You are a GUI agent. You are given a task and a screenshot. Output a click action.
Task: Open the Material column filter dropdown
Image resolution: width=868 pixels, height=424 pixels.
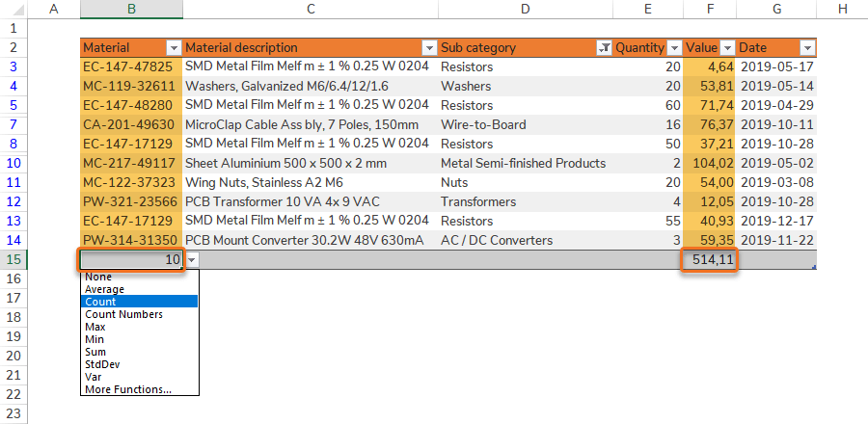coord(174,48)
